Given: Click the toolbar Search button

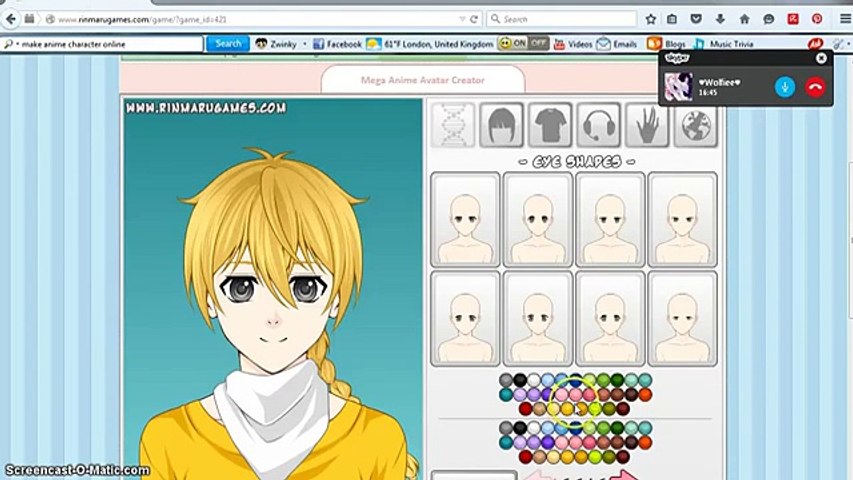Looking at the screenshot, I should pos(228,44).
